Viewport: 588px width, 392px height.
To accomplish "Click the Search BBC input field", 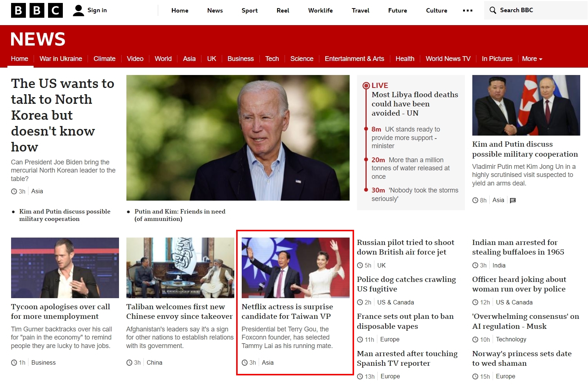I will [x=536, y=10].
